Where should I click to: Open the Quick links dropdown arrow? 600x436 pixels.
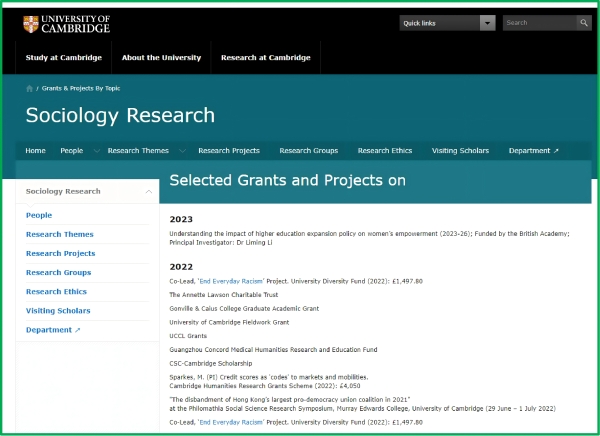point(488,23)
